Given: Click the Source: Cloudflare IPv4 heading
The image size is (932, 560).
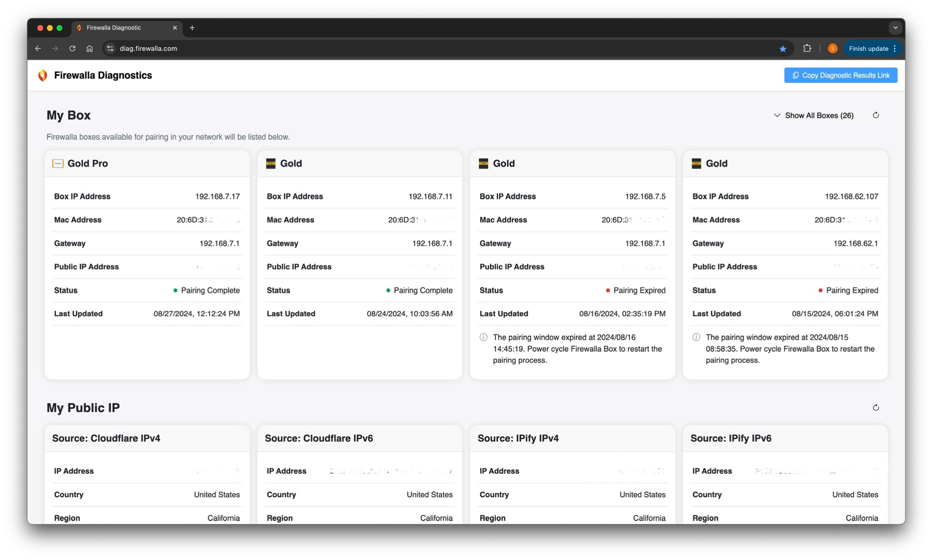Looking at the screenshot, I should tap(106, 438).
